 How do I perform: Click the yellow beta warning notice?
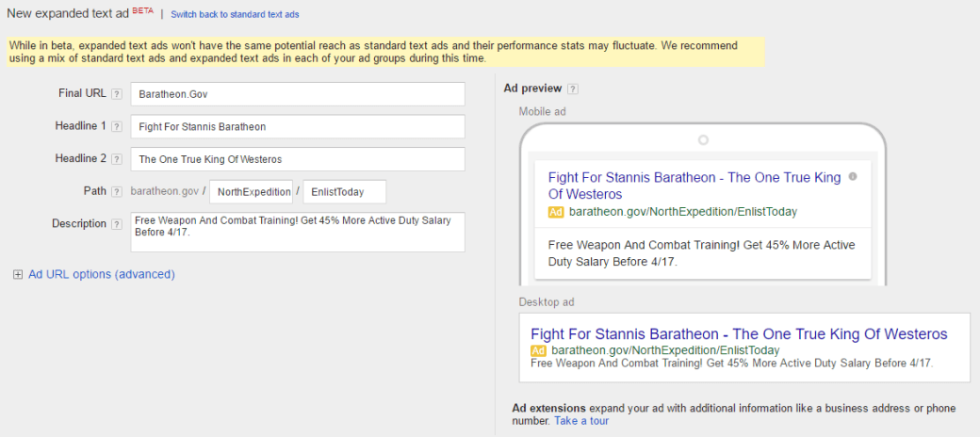tap(385, 53)
